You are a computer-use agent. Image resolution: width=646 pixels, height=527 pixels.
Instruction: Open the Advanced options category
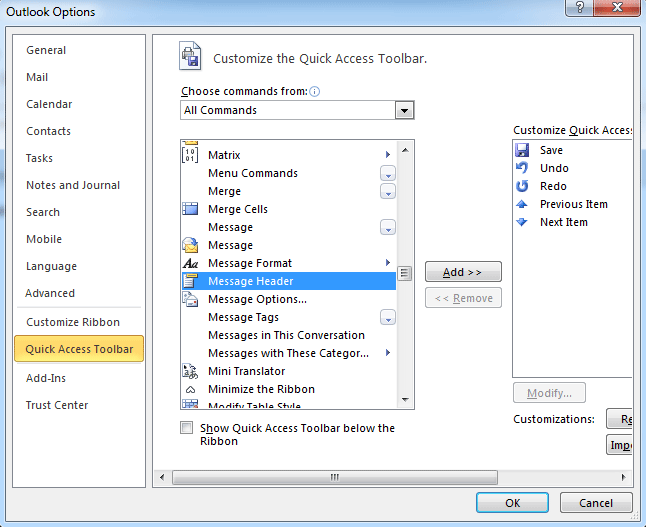pos(79,293)
